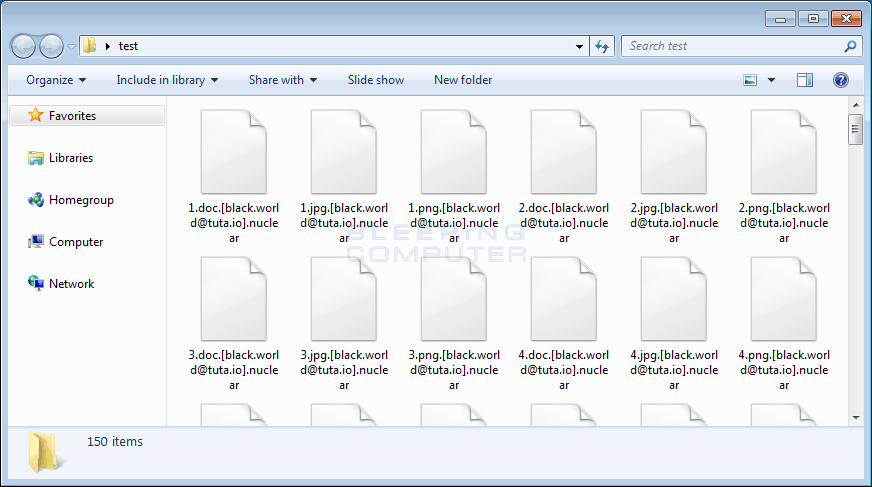Open the Share with menu

pyautogui.click(x=283, y=80)
